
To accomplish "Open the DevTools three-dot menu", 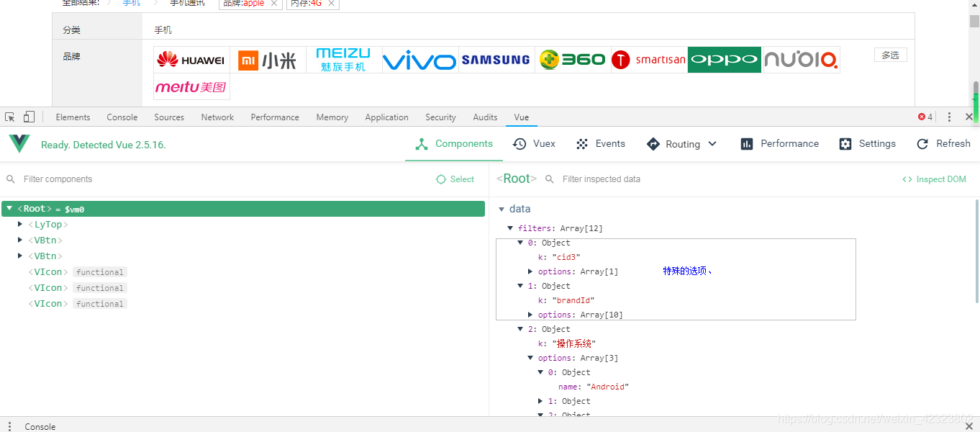I will [949, 117].
